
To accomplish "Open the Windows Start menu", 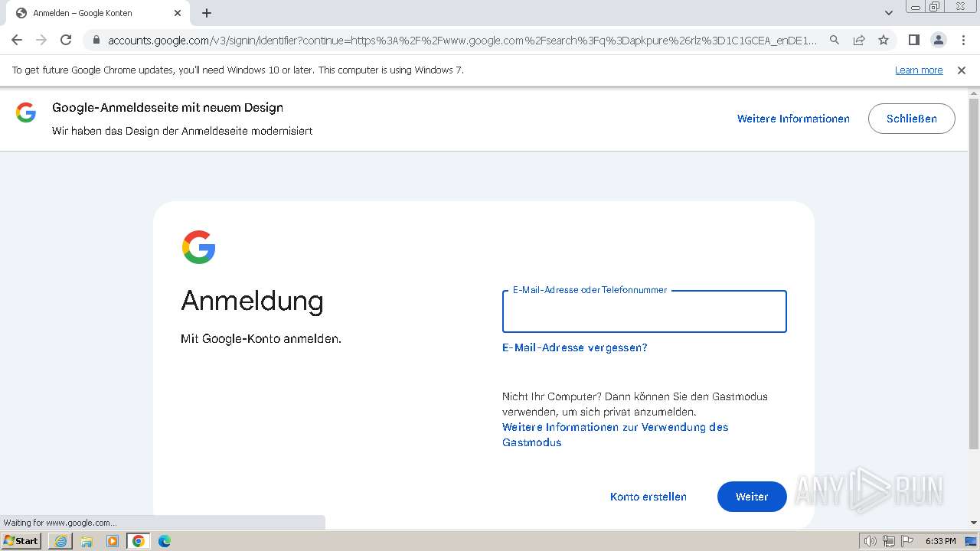I will (21, 541).
